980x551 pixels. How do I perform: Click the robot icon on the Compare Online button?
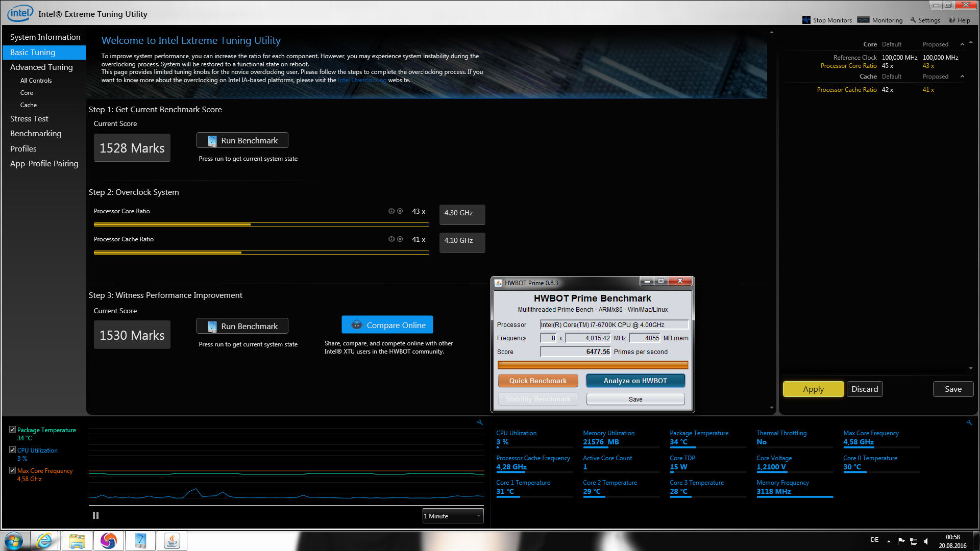coord(357,325)
